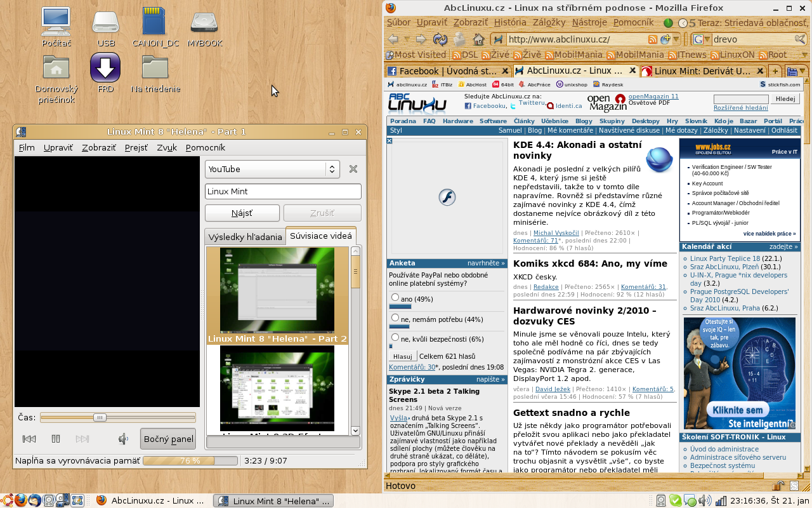
Task: Open Zobraziť menu in Totem
Action: point(99,147)
